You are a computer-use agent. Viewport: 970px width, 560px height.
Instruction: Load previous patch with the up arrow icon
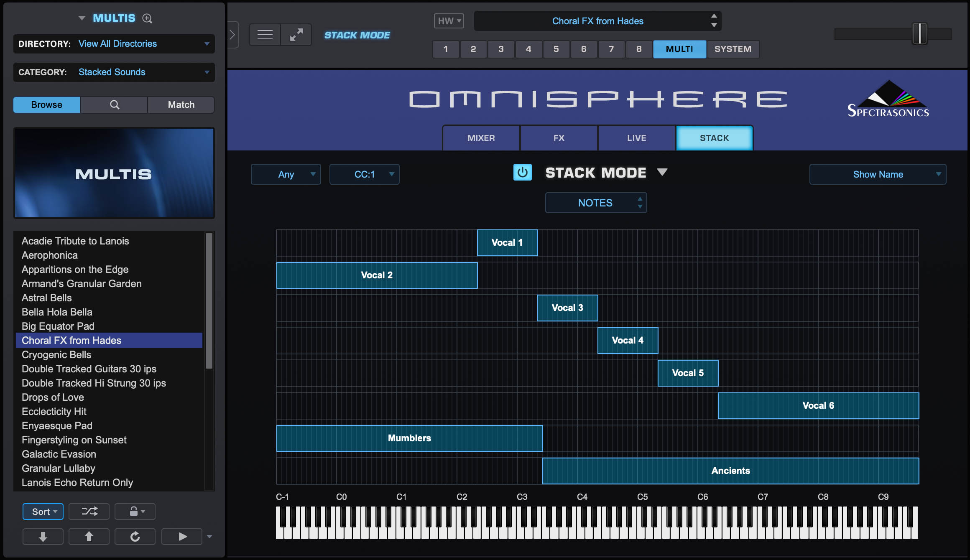coord(89,536)
